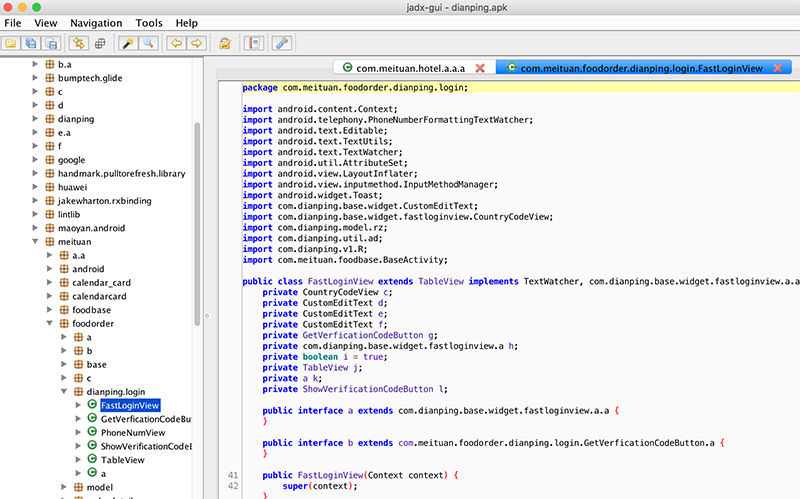Click the Back arrow toolbar icon

[x=176, y=43]
